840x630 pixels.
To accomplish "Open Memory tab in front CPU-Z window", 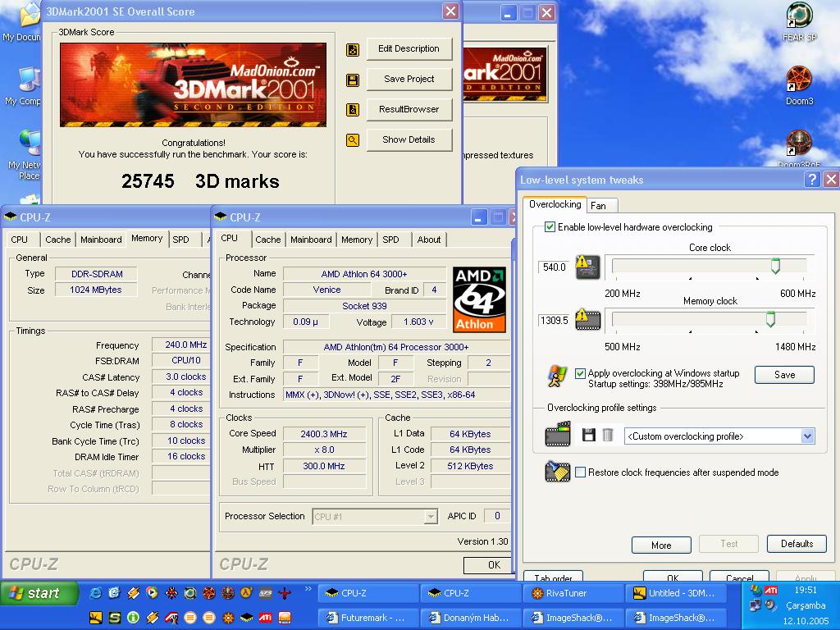I will tap(357, 240).
